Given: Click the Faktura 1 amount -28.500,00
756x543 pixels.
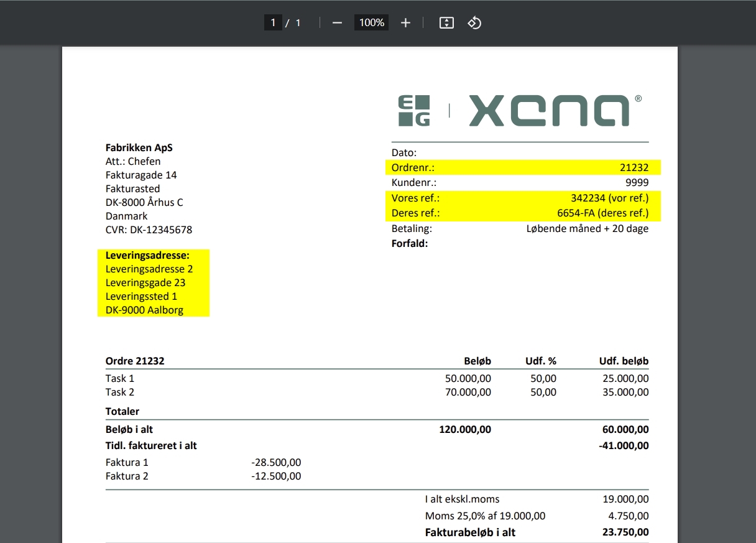Looking at the screenshot, I should pos(277,462).
